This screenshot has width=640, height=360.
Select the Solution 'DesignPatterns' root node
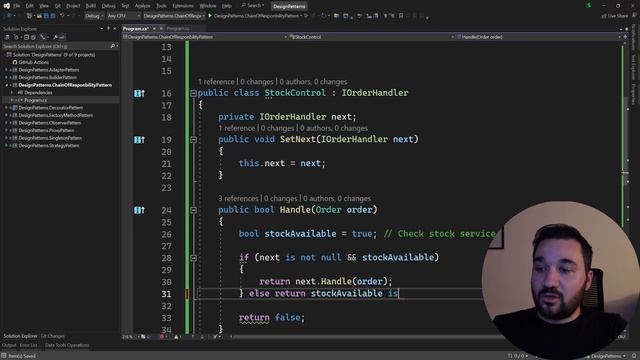point(53,55)
